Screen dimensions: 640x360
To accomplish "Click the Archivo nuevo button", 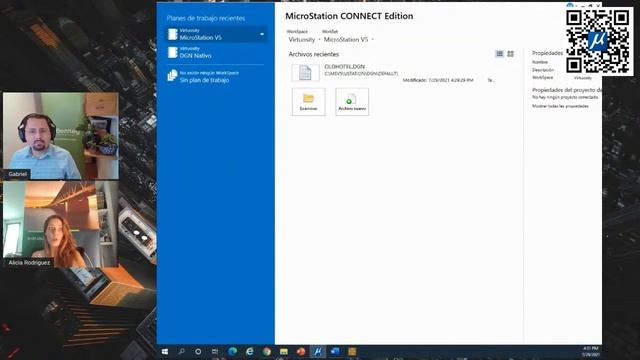I will point(352,102).
